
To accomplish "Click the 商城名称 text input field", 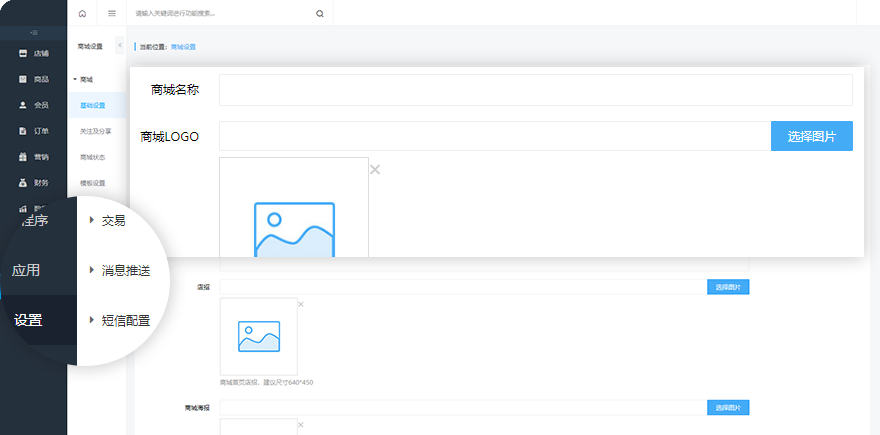I will coord(535,90).
